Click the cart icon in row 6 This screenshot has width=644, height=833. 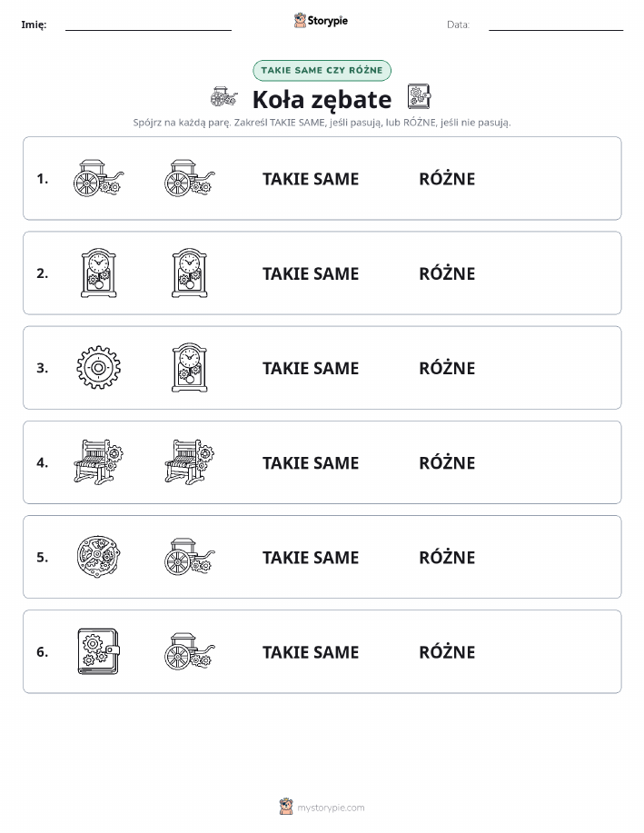[x=190, y=651]
